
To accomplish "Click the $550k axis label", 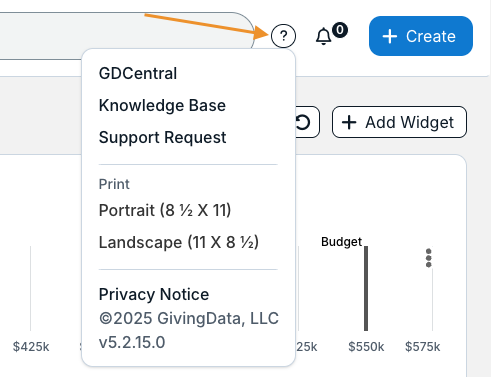I will [366, 347].
